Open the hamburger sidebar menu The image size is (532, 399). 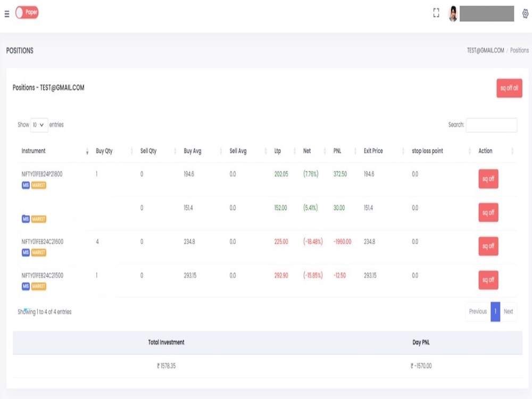pyautogui.click(x=7, y=14)
